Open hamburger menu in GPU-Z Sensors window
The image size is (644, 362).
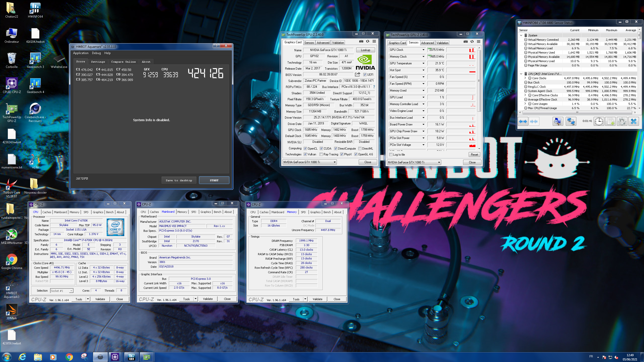[478, 42]
